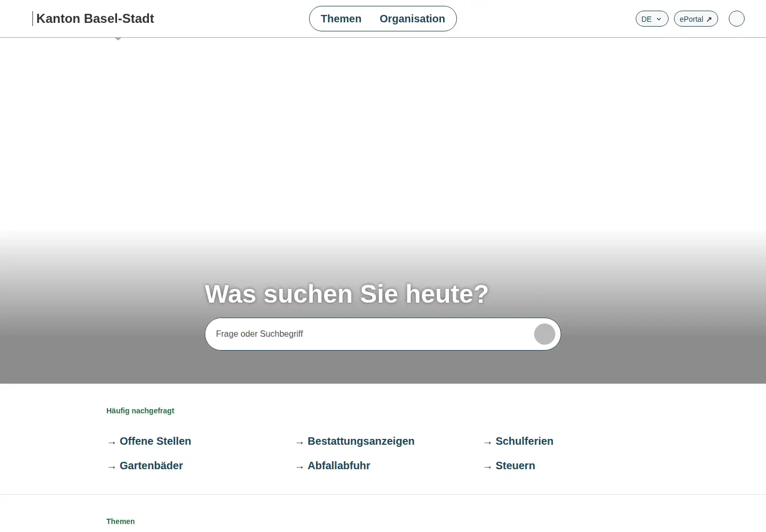
Task: Open the Schulferien link
Action: tap(518, 441)
